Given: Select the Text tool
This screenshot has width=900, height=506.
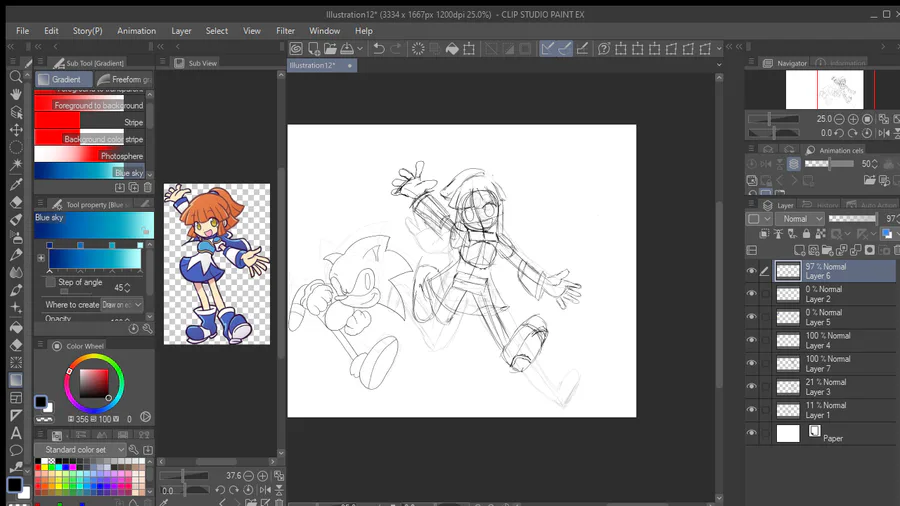Looking at the screenshot, I should pyautogui.click(x=16, y=433).
